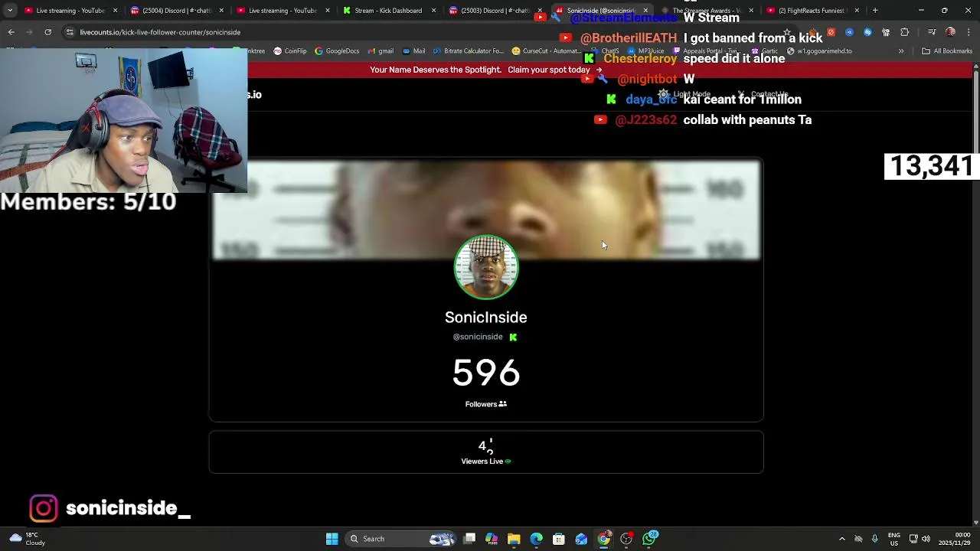Viewport: 980px width, 551px height.
Task: Open the media control toolbar icon
Action: 931,32
